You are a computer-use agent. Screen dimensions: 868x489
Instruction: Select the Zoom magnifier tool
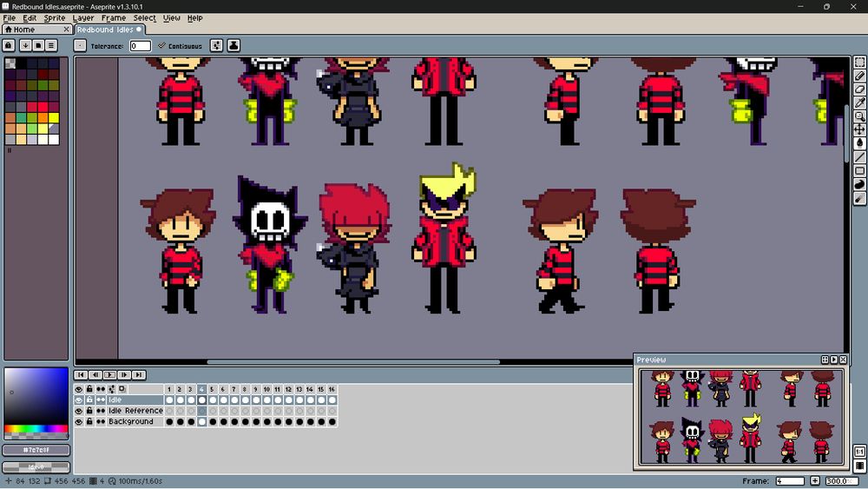point(859,116)
